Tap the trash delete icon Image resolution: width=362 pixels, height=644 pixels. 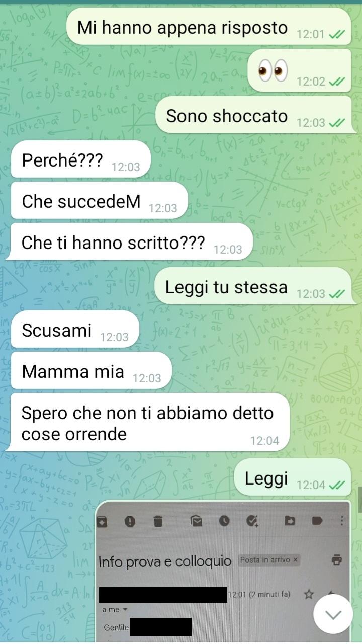158,521
